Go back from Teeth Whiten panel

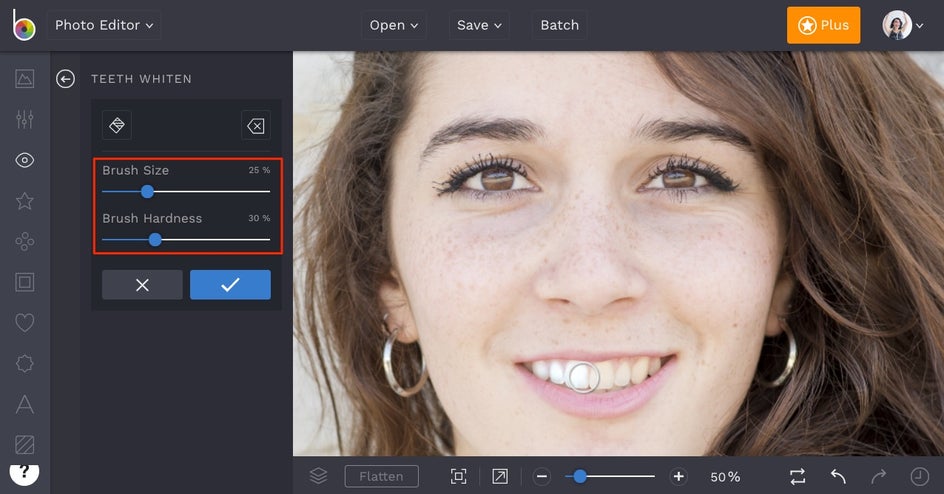(66, 79)
